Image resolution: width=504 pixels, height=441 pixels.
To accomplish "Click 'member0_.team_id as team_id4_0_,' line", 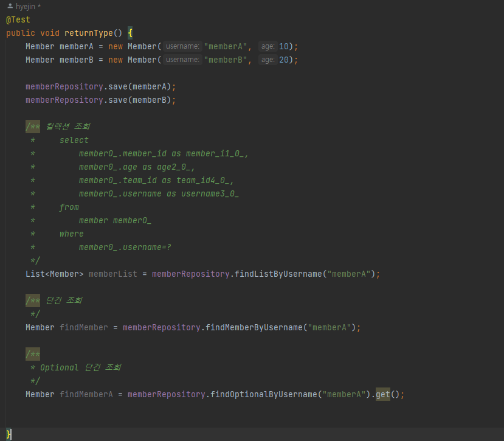I will (156, 181).
